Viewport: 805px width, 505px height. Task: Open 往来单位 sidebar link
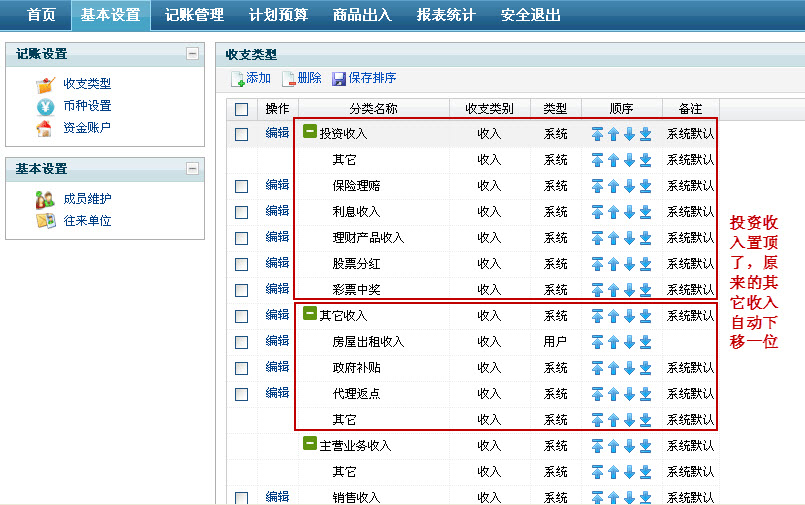[x=87, y=221]
